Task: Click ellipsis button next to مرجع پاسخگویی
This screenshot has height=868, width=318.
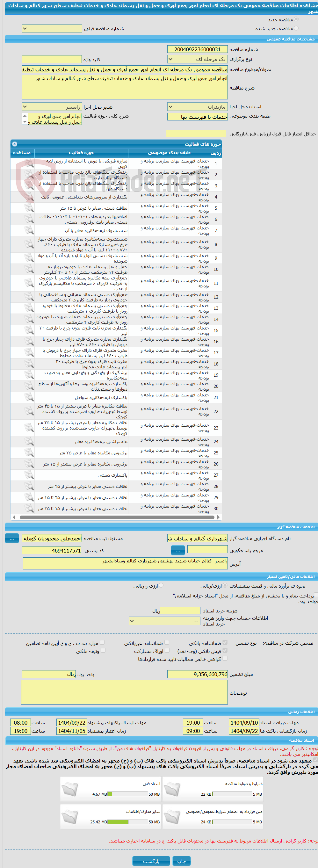Action: coord(178,551)
